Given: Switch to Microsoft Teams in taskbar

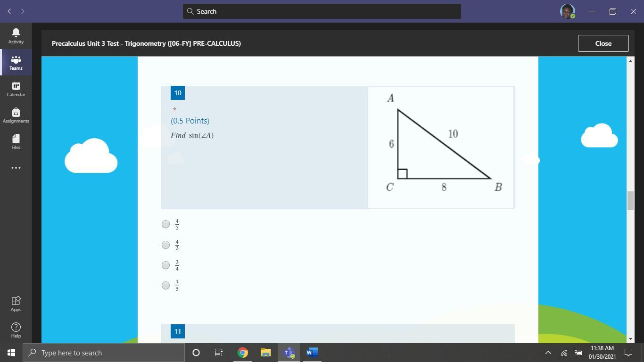Looking at the screenshot, I should (289, 353).
